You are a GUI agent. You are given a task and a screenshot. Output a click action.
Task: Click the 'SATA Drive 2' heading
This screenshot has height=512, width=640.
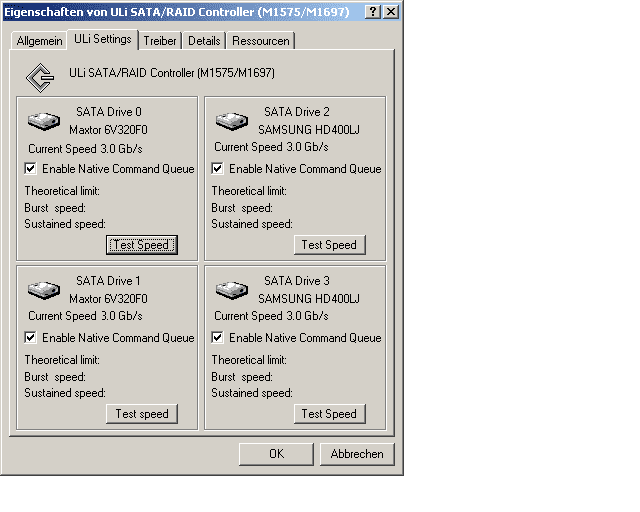[x=297, y=112]
